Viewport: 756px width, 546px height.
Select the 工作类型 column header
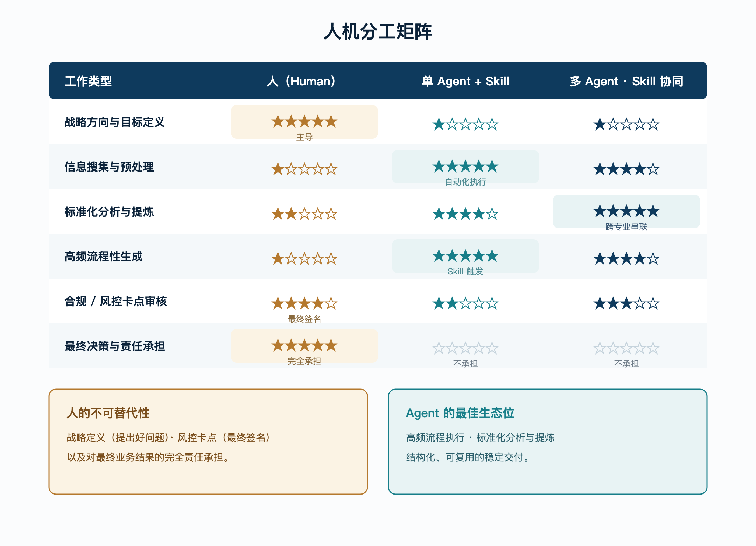pyautogui.click(x=88, y=81)
